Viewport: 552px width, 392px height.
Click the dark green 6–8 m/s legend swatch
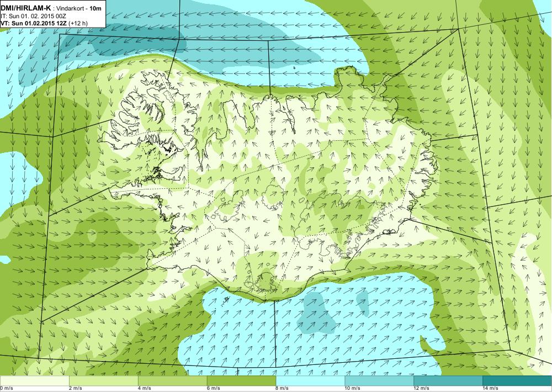(x=242, y=380)
